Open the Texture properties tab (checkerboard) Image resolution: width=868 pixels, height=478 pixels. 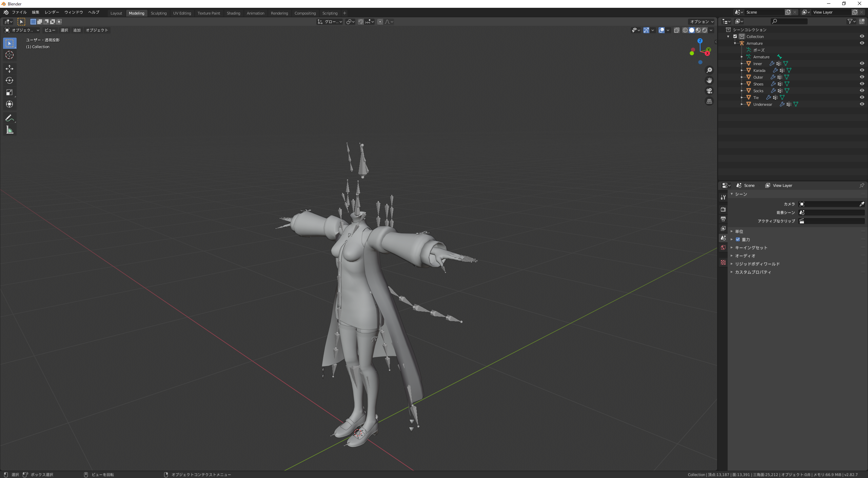point(723,262)
